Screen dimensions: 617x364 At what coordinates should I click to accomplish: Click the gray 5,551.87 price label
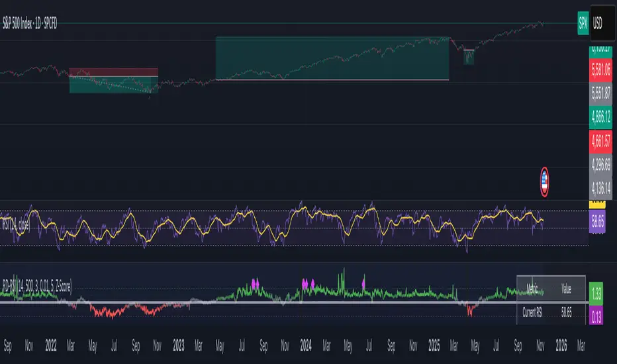(x=600, y=94)
